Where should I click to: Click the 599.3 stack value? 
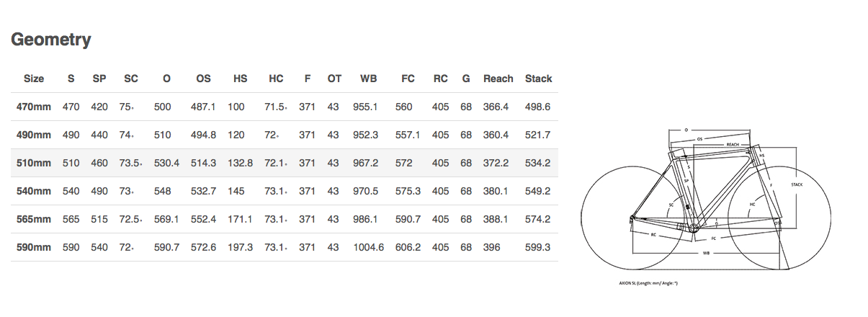pyautogui.click(x=538, y=247)
